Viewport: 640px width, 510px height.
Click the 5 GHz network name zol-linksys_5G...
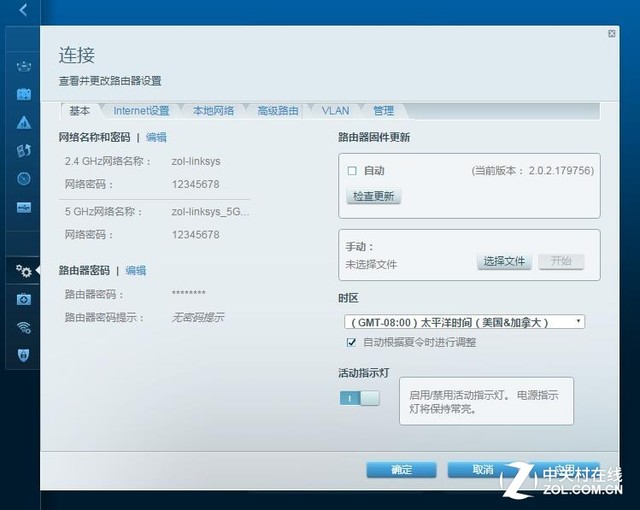tap(210, 212)
